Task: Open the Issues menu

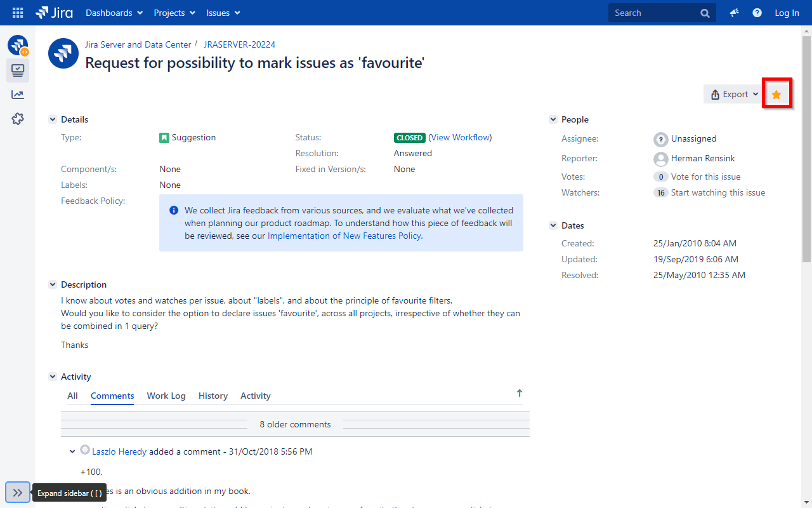Action: [223, 13]
